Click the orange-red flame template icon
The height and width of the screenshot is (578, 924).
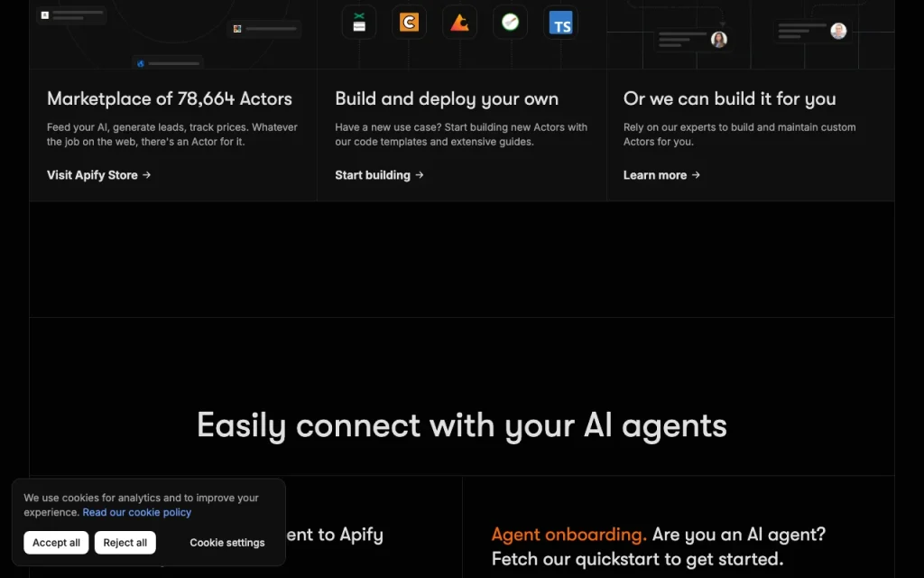[x=459, y=23]
